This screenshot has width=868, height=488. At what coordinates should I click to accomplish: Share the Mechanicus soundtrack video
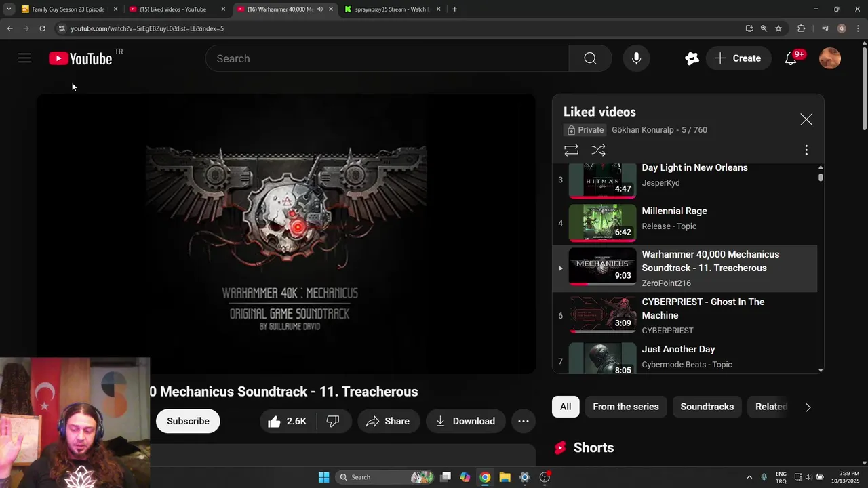(x=387, y=421)
